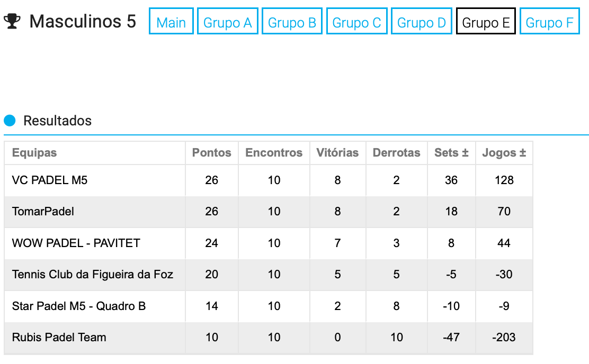The height and width of the screenshot is (364, 589).
Task: Switch to the Grupo B tab
Action: (292, 21)
